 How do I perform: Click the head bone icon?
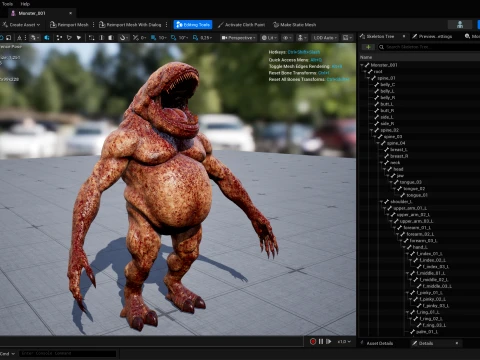point(390,169)
